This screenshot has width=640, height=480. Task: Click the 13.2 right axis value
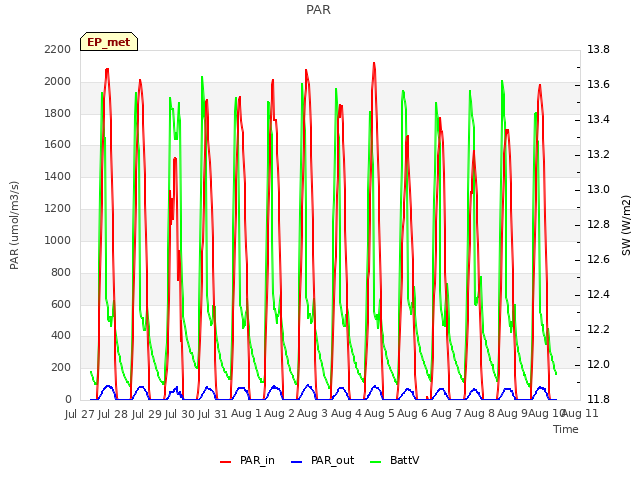tap(598, 155)
